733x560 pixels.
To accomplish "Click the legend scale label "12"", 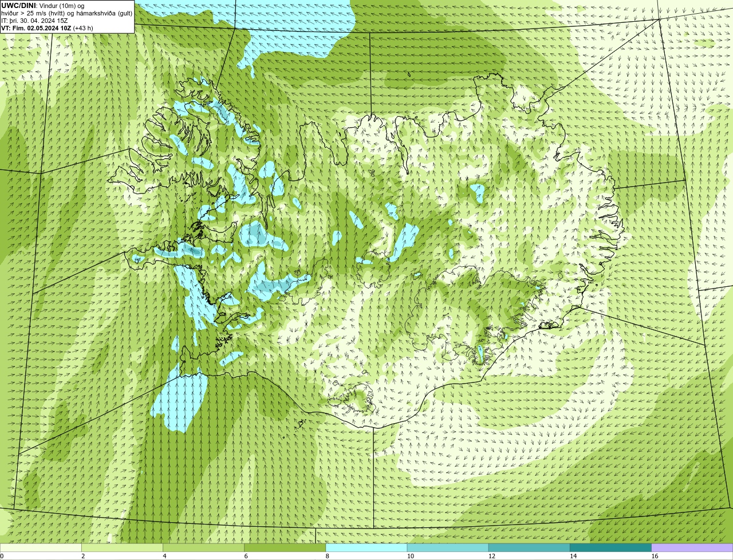I will pos(492,556).
